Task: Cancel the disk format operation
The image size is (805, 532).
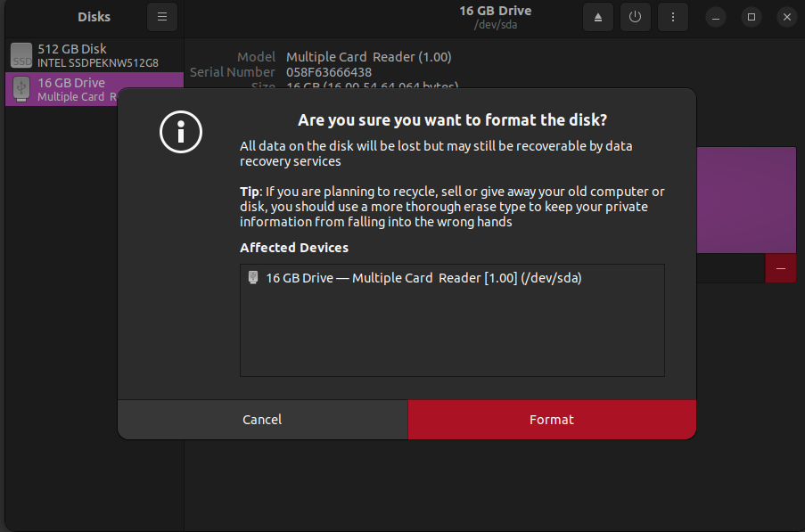Action: [x=262, y=419]
